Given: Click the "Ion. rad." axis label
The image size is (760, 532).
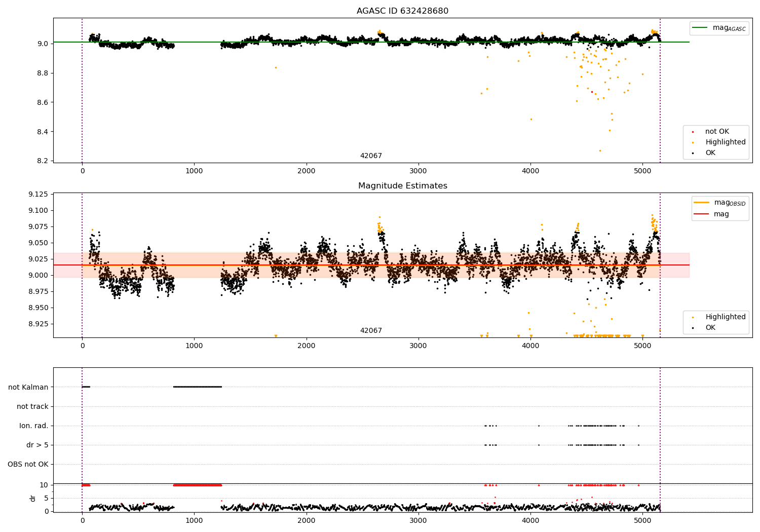Looking at the screenshot, I should [34, 426].
